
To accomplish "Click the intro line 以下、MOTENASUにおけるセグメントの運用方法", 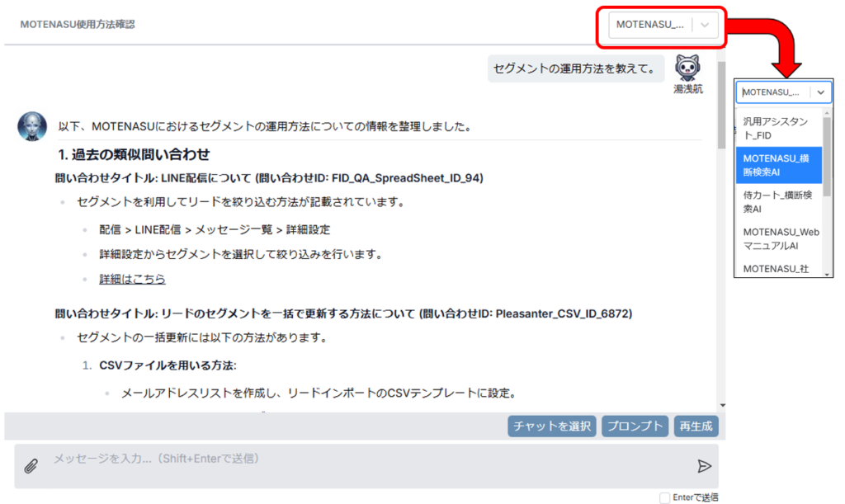I will point(266,126).
